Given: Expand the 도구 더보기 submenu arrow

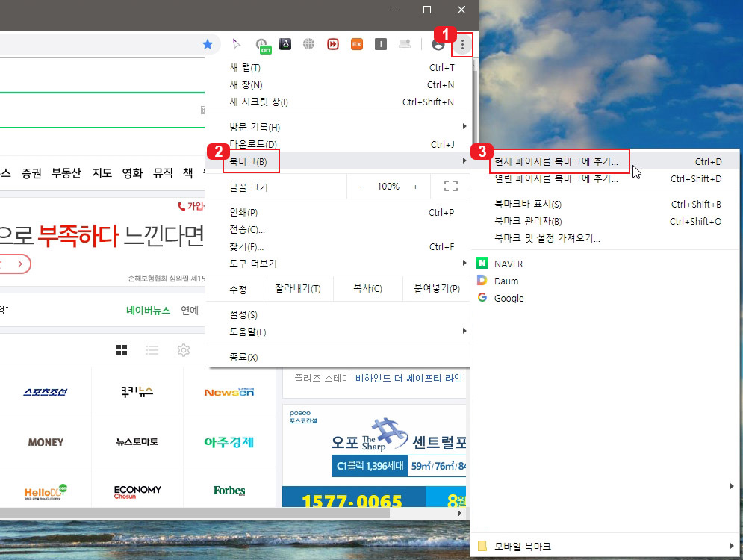Looking at the screenshot, I should point(464,262).
